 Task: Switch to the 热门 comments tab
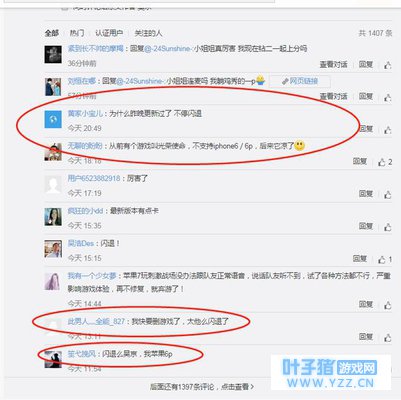(76, 33)
